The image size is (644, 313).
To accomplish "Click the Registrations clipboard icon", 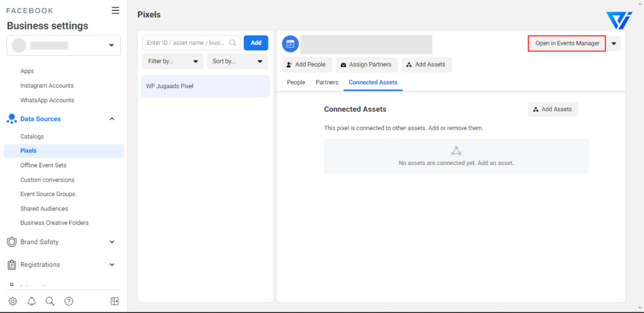I will click(11, 265).
